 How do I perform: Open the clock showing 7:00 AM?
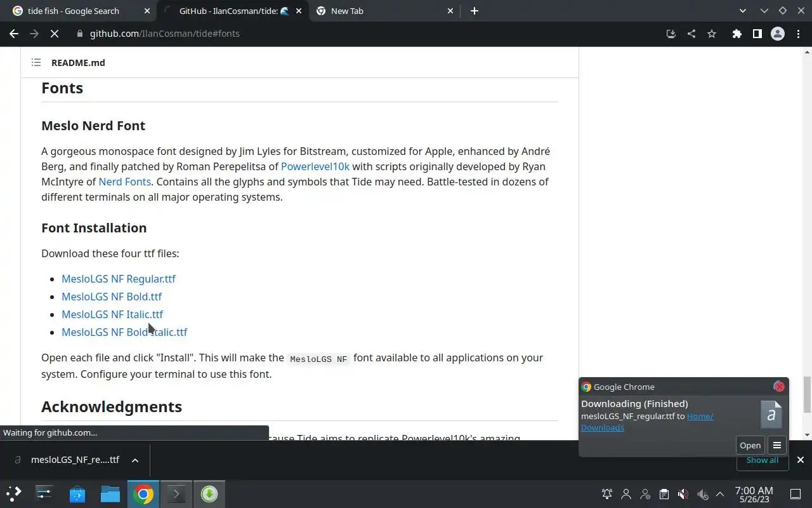pos(754,495)
